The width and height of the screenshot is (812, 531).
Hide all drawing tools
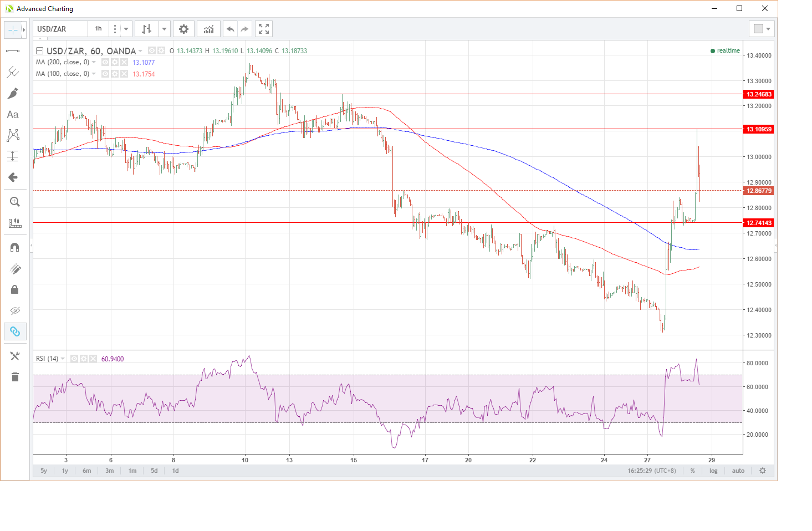[x=15, y=310]
